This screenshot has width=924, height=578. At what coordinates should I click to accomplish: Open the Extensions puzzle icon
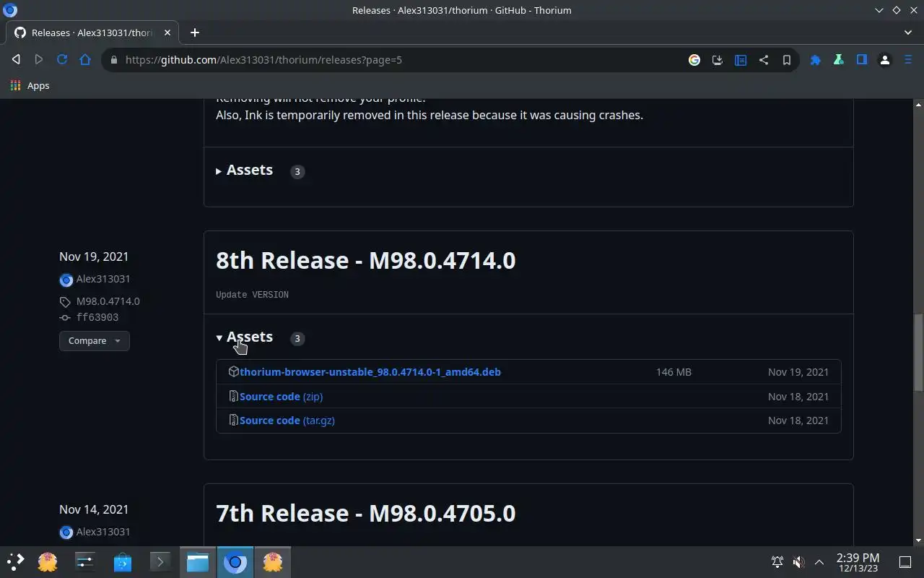(x=816, y=60)
